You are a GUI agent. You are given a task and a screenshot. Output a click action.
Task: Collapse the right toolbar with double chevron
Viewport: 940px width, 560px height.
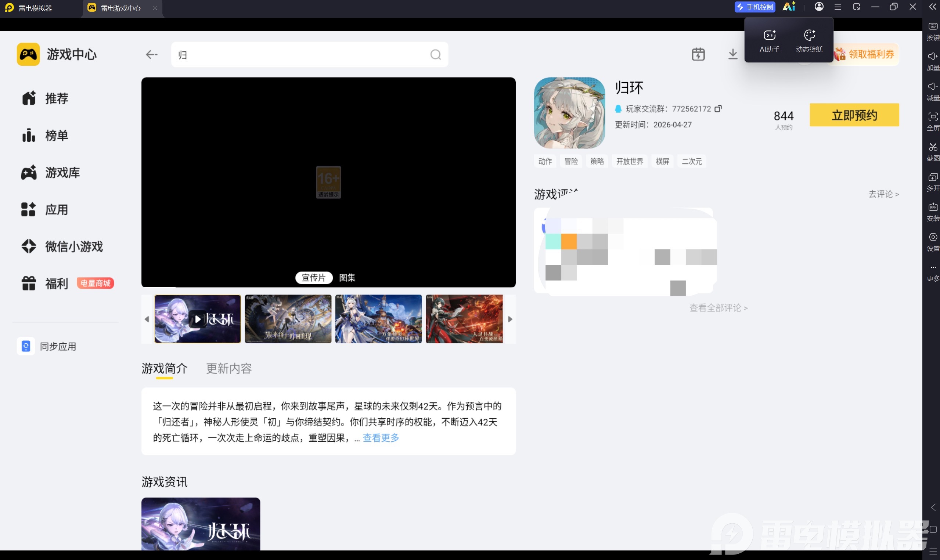click(x=932, y=7)
